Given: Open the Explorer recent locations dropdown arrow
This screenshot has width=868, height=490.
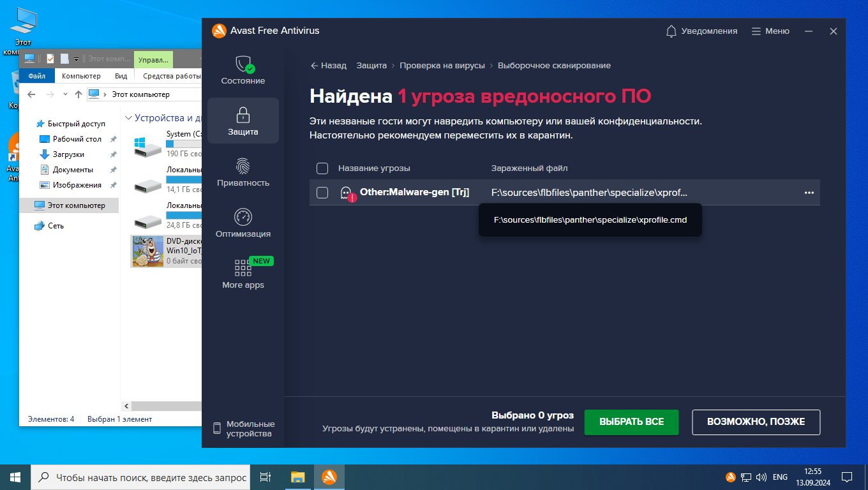Looking at the screenshot, I should tap(66, 94).
